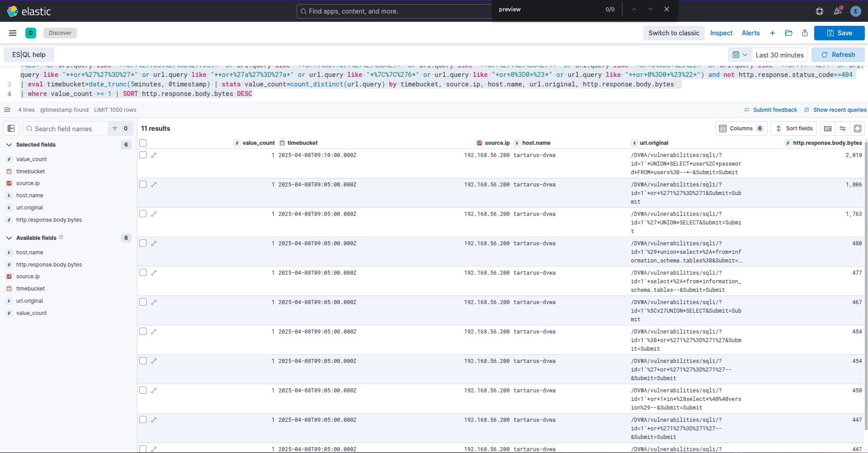The width and height of the screenshot is (868, 453).
Task: Check the select-all rows checkbox in header
Action: click(143, 143)
